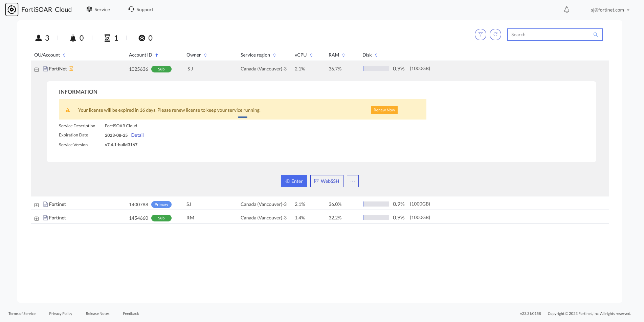Click the hourglass icon next to FortiNet account name
This screenshot has width=644, height=322.
[71, 68]
